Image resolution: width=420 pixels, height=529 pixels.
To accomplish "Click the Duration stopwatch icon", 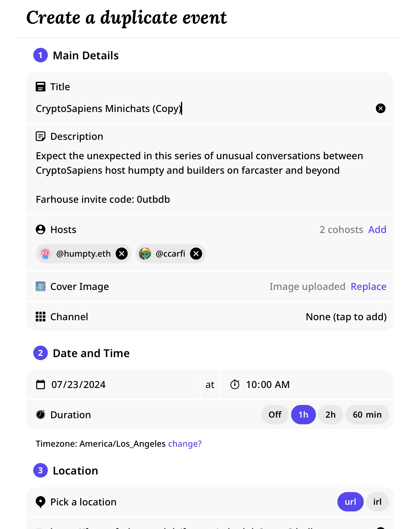I will coord(41,415).
